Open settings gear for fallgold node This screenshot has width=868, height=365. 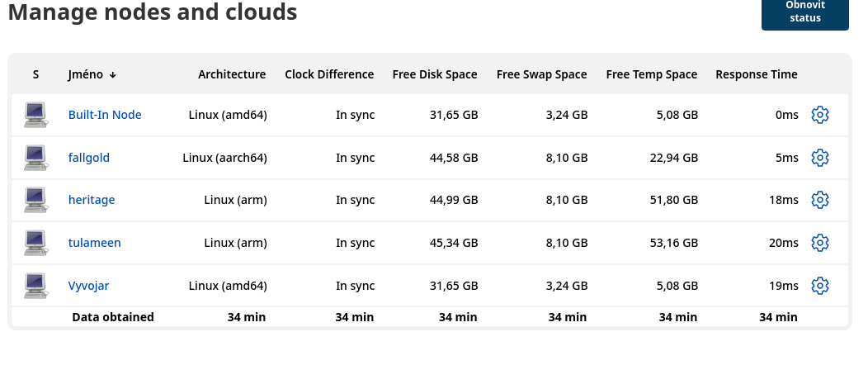pos(819,158)
